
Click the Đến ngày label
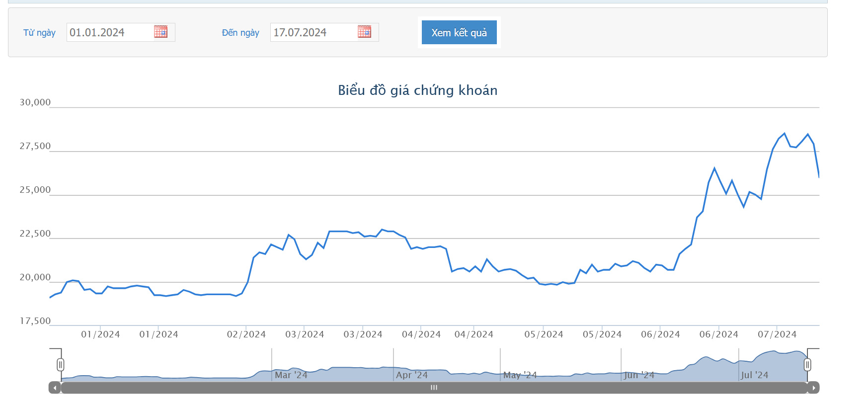pyautogui.click(x=240, y=33)
